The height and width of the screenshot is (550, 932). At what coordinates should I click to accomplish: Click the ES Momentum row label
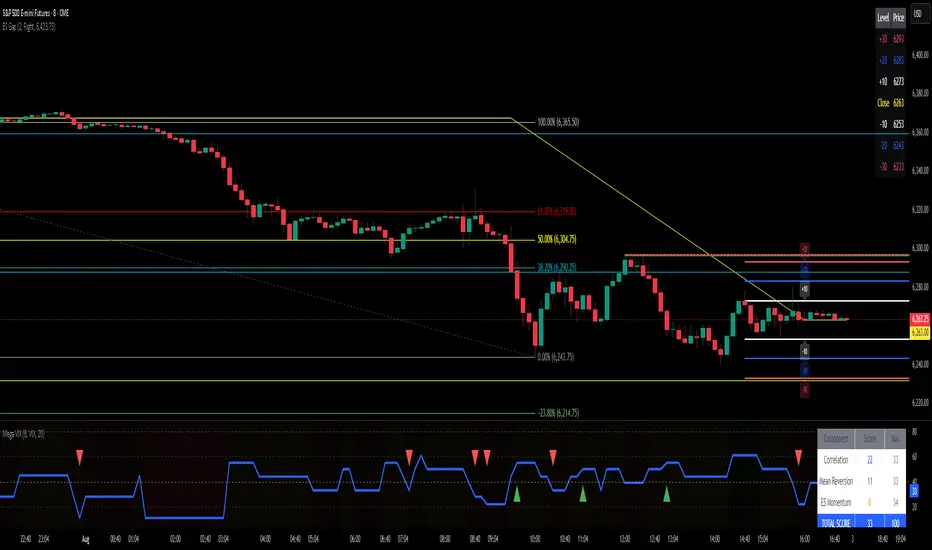pyautogui.click(x=836, y=502)
